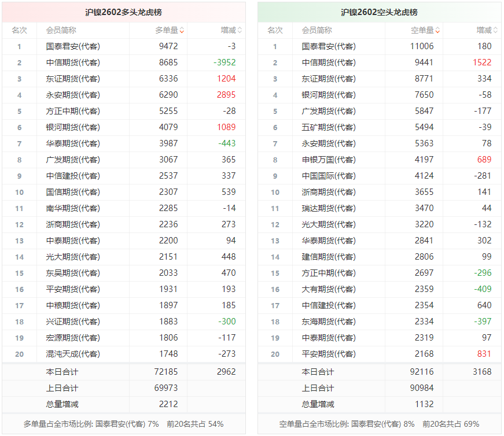This screenshot has width=504, height=436.
Task: Click the 会员简称 header in long table
Action: (61, 30)
